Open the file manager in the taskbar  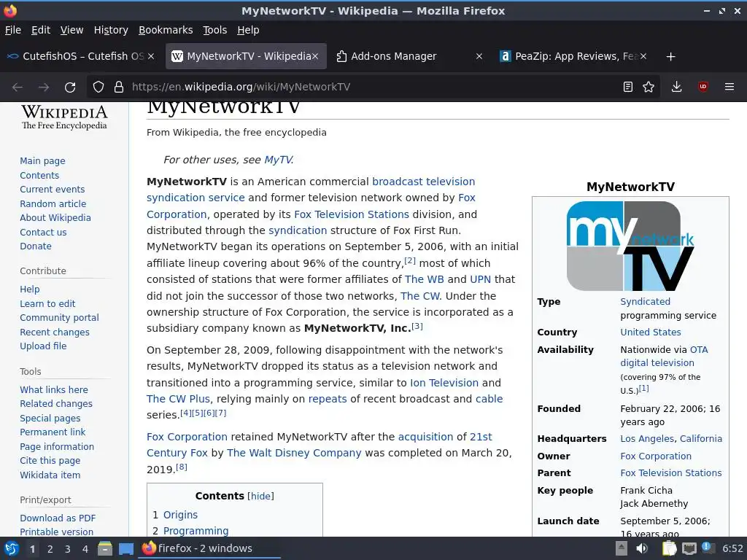coord(105,548)
